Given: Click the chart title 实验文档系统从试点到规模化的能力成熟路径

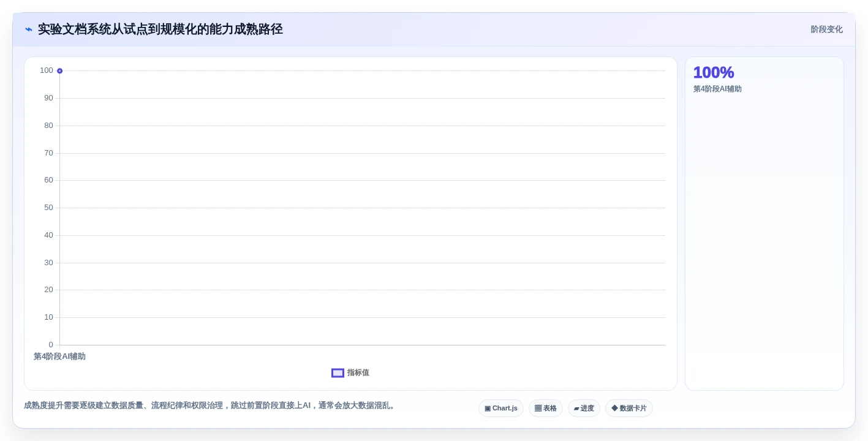Looking at the screenshot, I should [x=160, y=29].
